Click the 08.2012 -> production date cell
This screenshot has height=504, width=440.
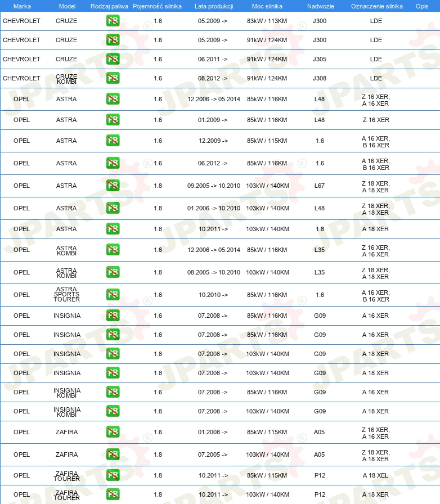[213, 78]
